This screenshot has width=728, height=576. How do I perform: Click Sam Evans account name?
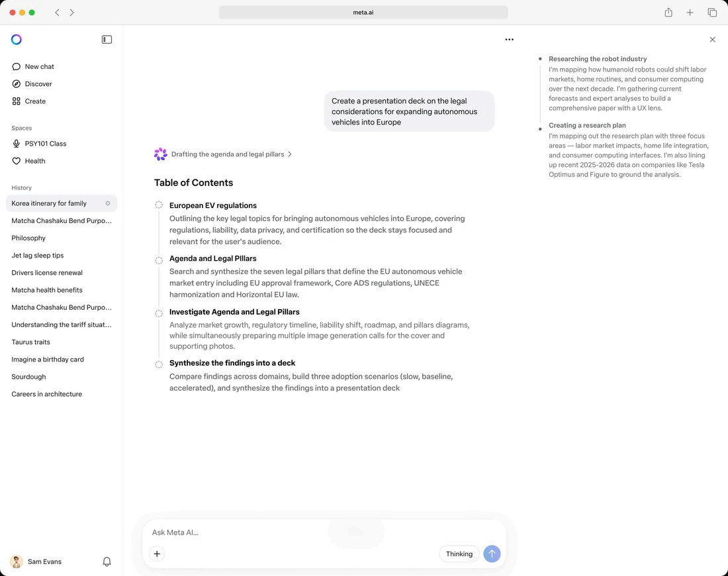pos(44,561)
